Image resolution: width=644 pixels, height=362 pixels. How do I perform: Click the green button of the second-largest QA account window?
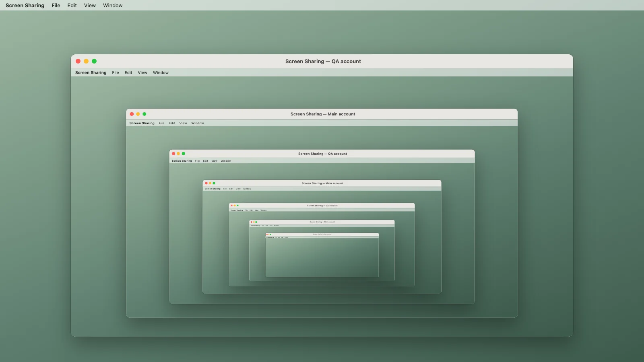click(x=184, y=154)
